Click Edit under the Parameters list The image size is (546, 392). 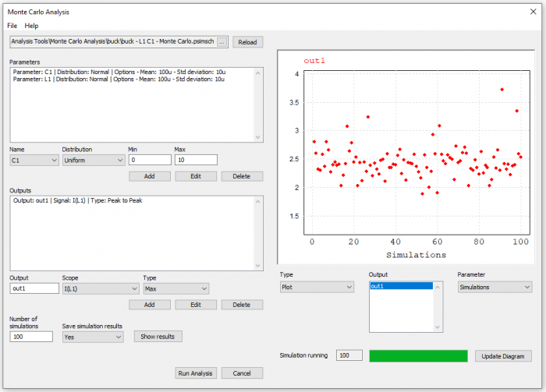196,176
